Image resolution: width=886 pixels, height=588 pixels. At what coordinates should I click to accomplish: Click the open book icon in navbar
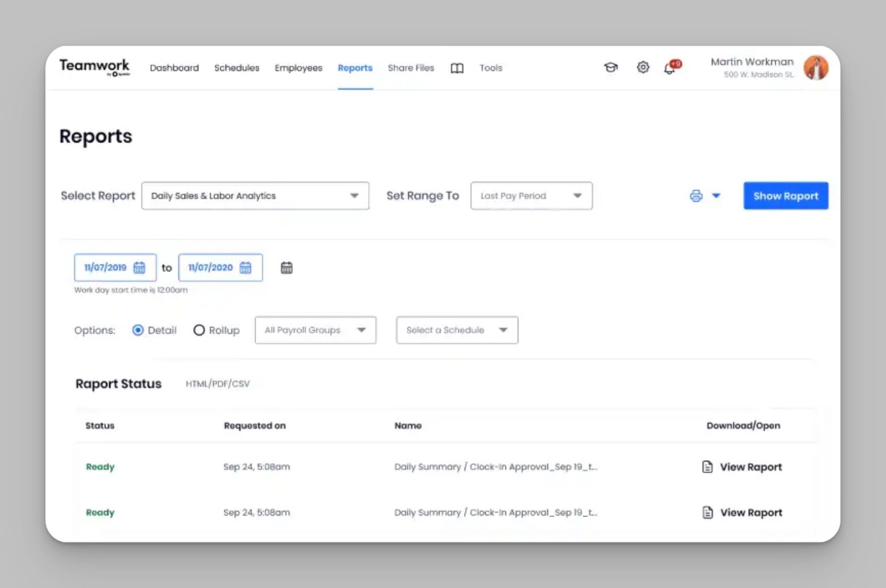pos(457,68)
